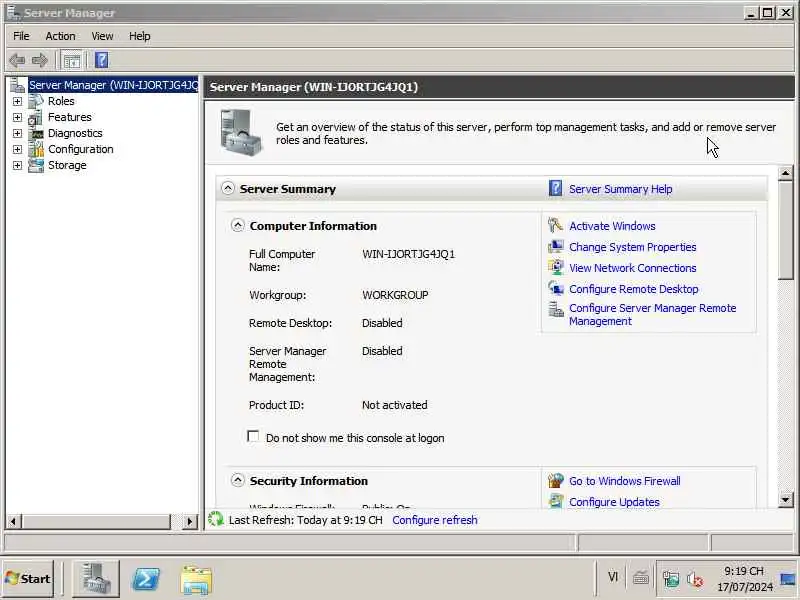Click the Show desktop button in tray
Viewport: 800px width, 600px height.
point(789,579)
